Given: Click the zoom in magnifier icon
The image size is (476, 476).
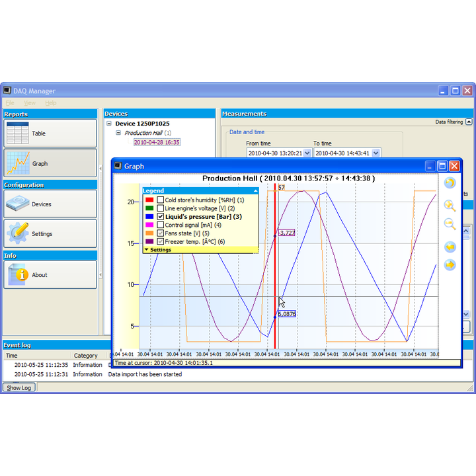Looking at the screenshot, I should coord(450,206).
